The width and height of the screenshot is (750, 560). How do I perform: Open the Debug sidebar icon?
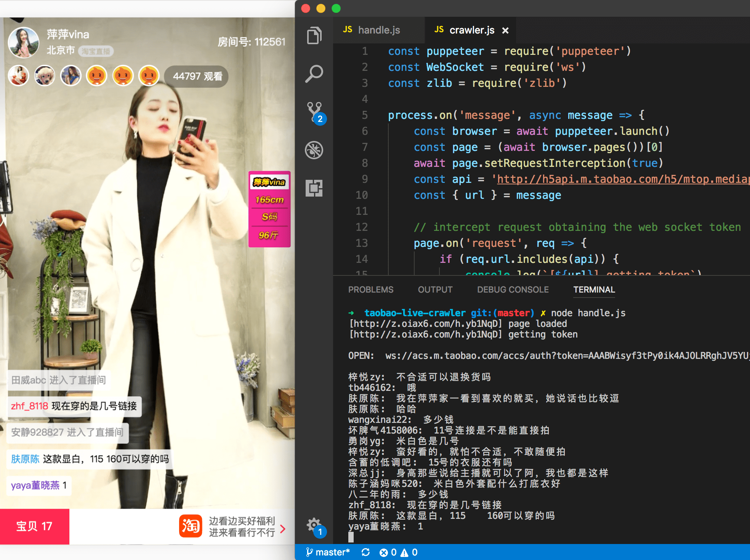pos(314,150)
